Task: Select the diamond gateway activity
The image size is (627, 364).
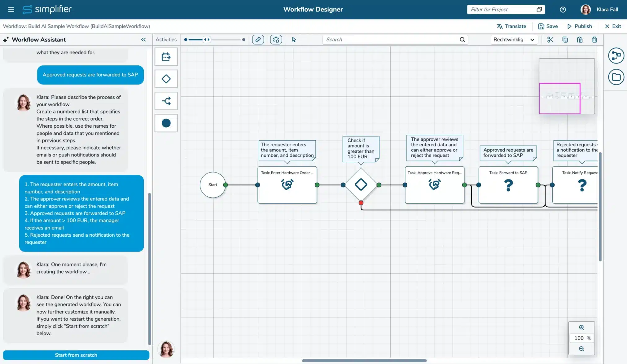Action: 166,79
